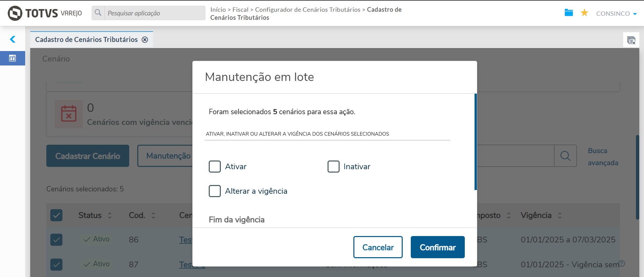Sort table by Vigência column
Viewport: 644px width, 277px height.
pyautogui.click(x=560, y=216)
